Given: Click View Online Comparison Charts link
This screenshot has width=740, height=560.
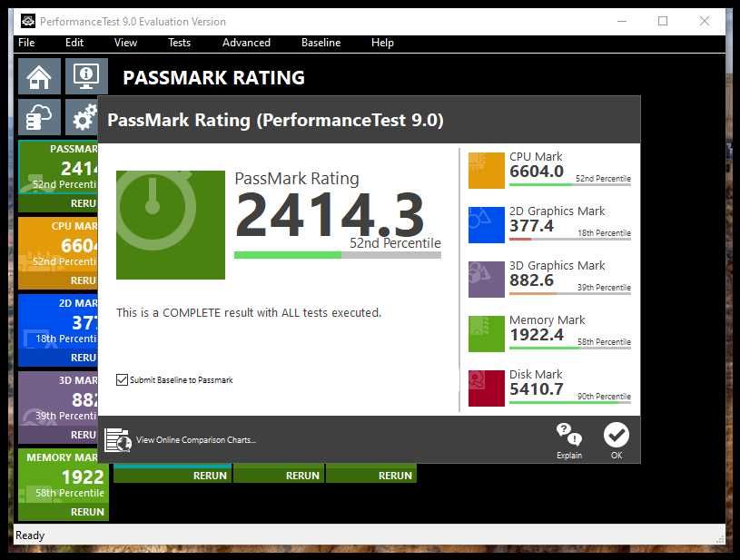Looking at the screenshot, I should click(196, 439).
